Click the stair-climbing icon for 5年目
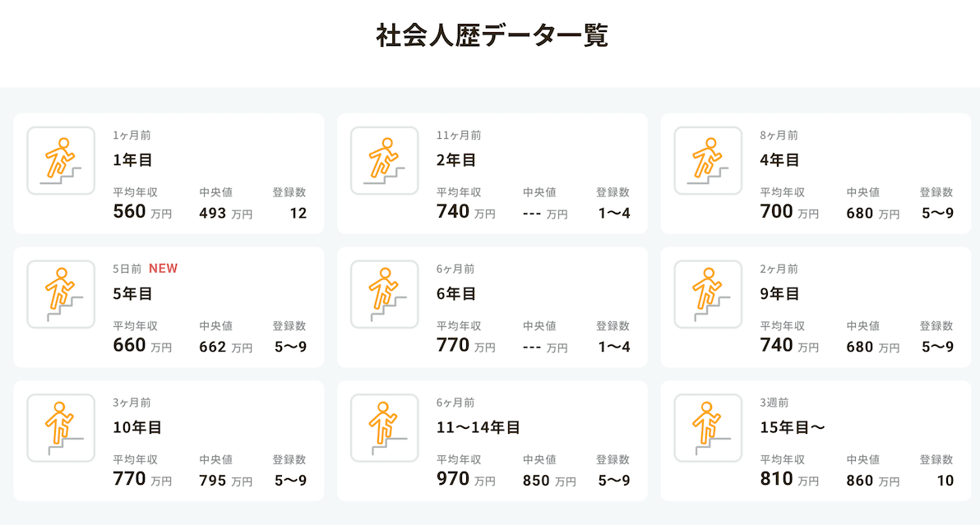Screen dimensions: 980x525 (61, 294)
